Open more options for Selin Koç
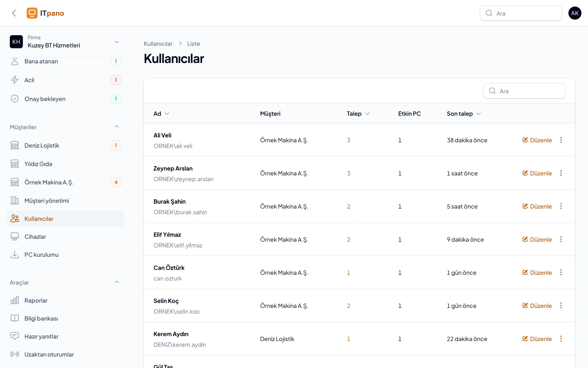Screen dimensions: 588x368 (561, 305)
